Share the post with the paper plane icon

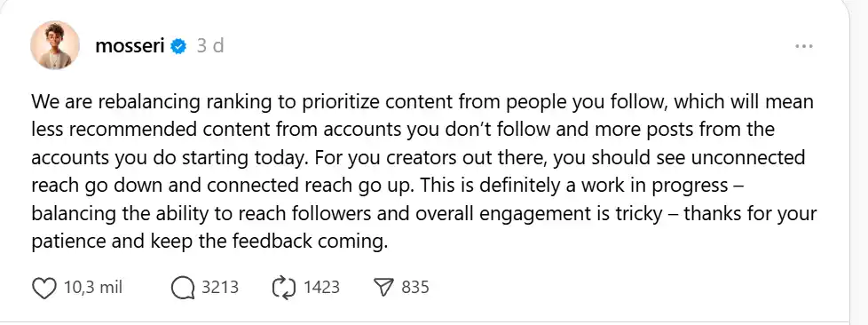pos(383,288)
